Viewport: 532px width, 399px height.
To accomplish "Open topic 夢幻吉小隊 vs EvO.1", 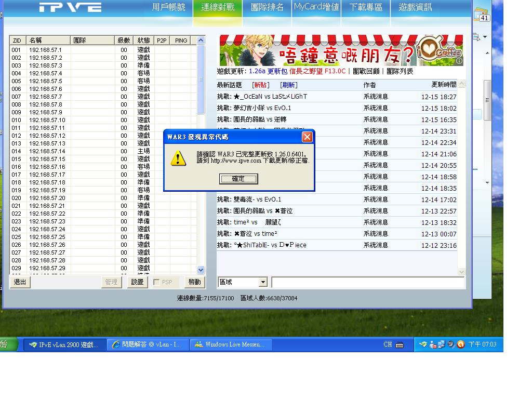I will pyautogui.click(x=254, y=108).
